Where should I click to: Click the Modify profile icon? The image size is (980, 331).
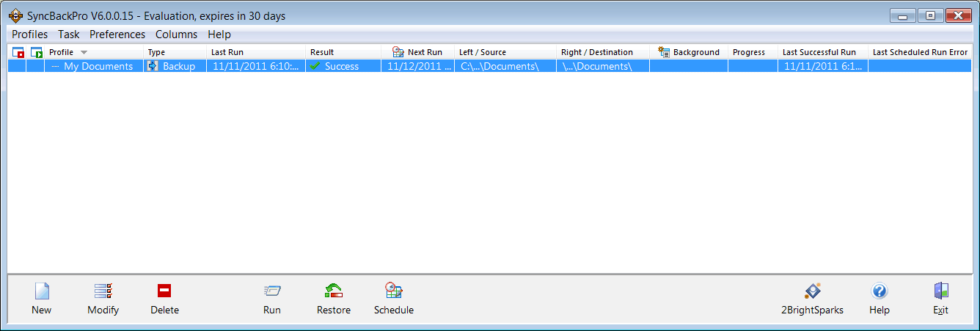point(103,291)
